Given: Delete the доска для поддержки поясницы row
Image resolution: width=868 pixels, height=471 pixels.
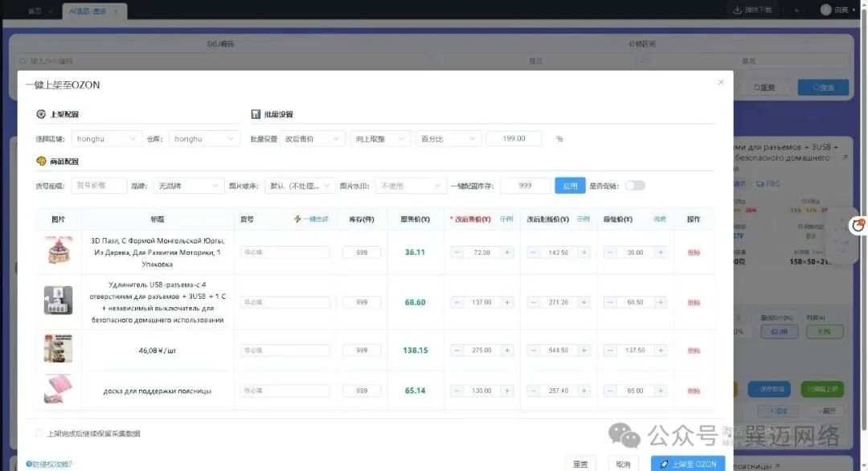Looking at the screenshot, I should (x=694, y=391).
